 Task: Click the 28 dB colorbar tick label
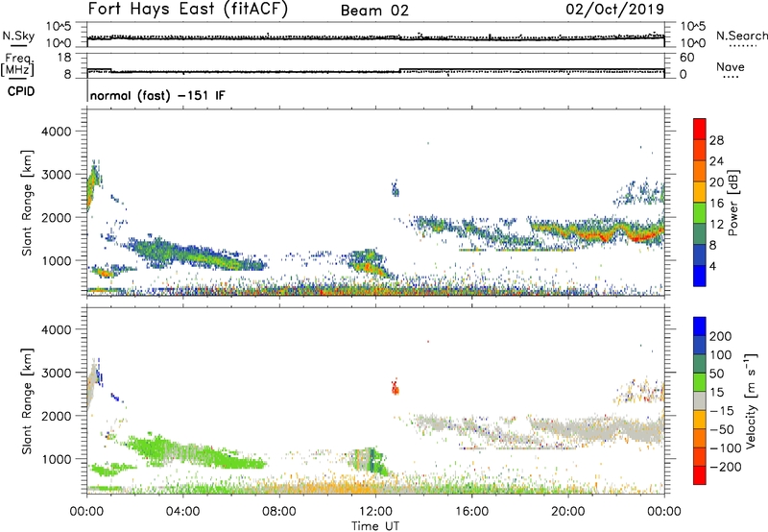point(716,140)
